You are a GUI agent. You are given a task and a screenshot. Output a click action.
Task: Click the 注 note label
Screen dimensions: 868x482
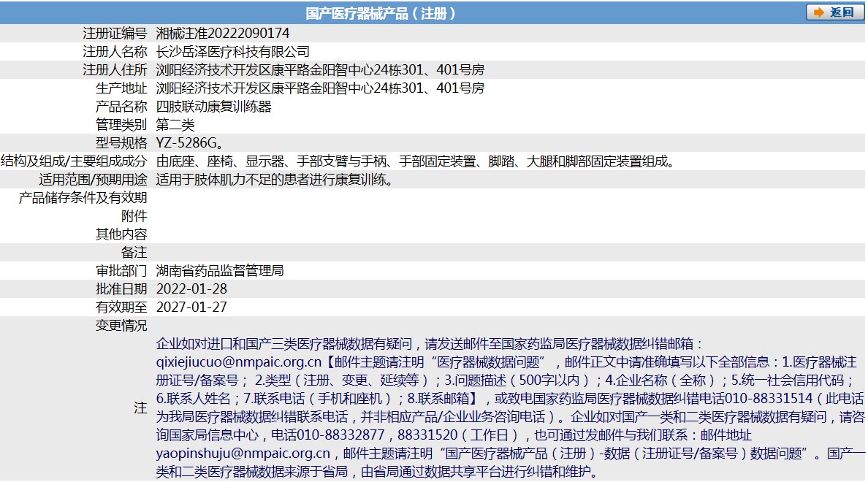point(140,408)
